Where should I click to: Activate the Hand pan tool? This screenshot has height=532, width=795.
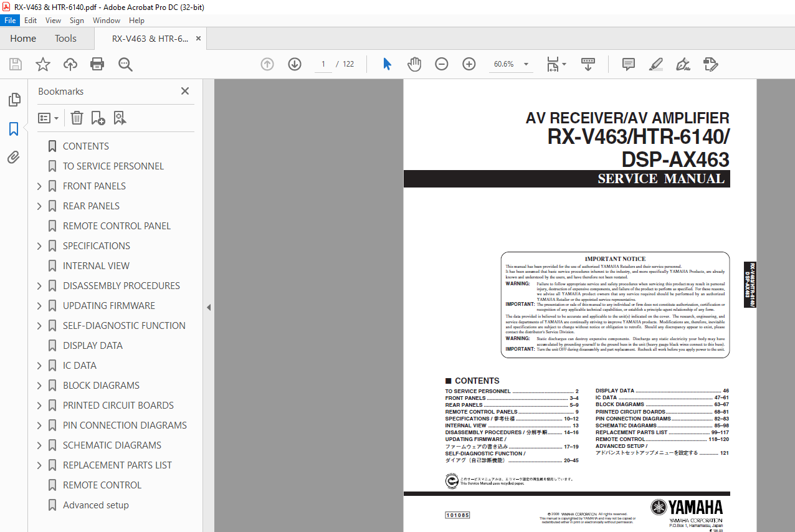[x=414, y=64]
